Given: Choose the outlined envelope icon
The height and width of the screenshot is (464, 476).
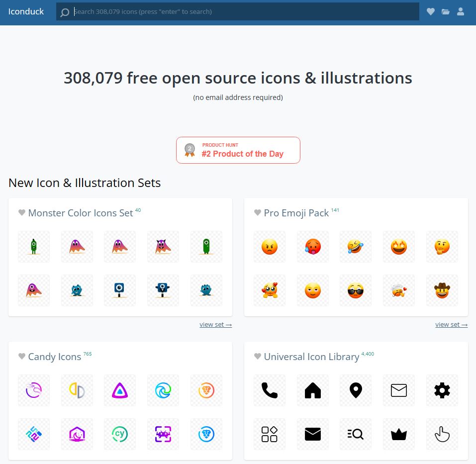Looking at the screenshot, I should [399, 390].
